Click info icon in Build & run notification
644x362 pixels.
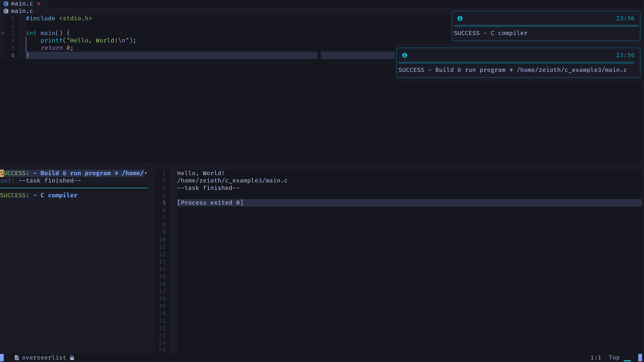(x=405, y=55)
